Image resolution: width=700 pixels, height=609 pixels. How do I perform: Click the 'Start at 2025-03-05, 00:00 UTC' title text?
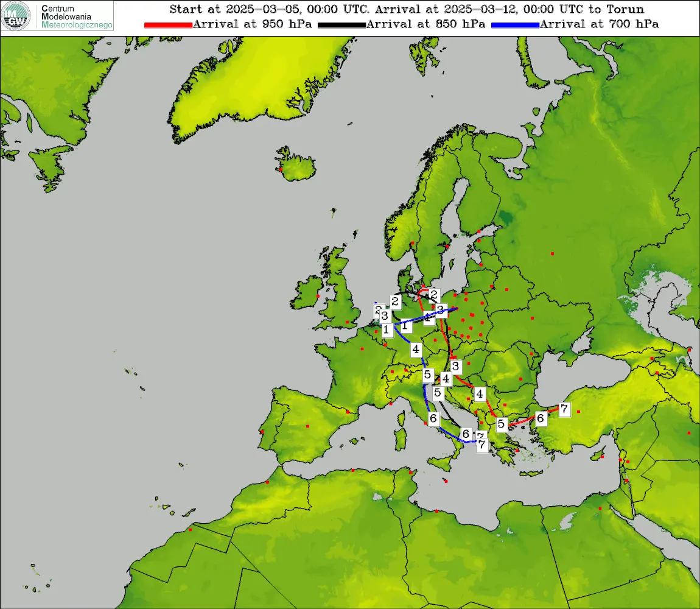pyautogui.click(x=269, y=9)
